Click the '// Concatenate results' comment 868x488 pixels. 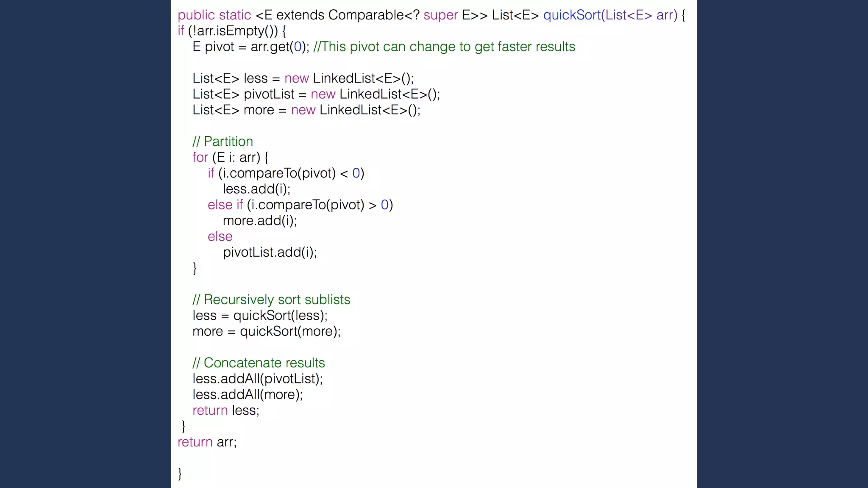pos(259,363)
